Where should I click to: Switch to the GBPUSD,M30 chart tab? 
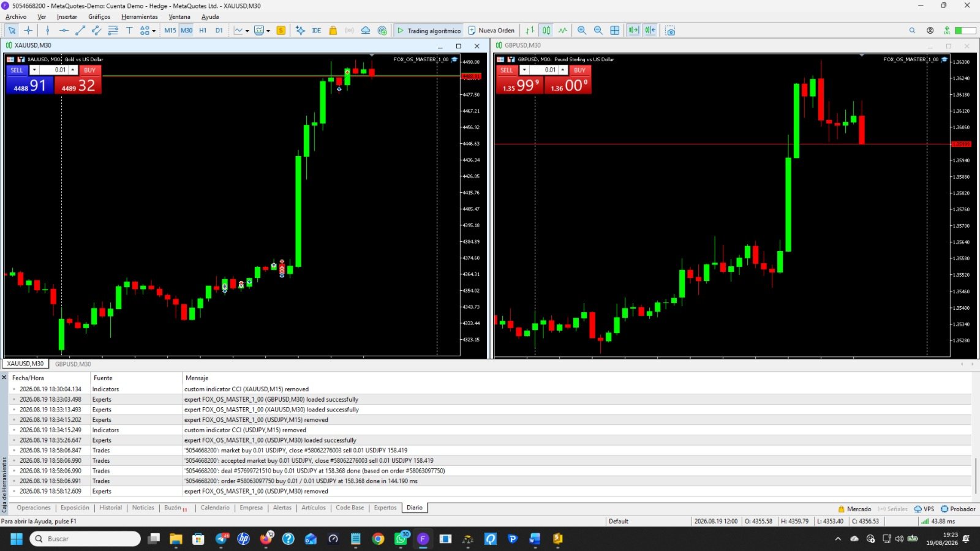click(73, 364)
